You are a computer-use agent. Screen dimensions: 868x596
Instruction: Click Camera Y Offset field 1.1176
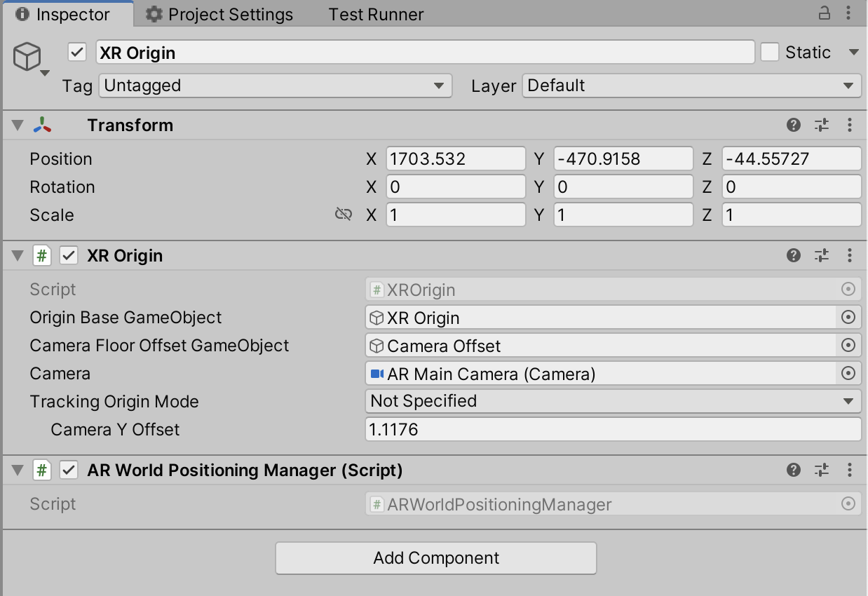(613, 429)
